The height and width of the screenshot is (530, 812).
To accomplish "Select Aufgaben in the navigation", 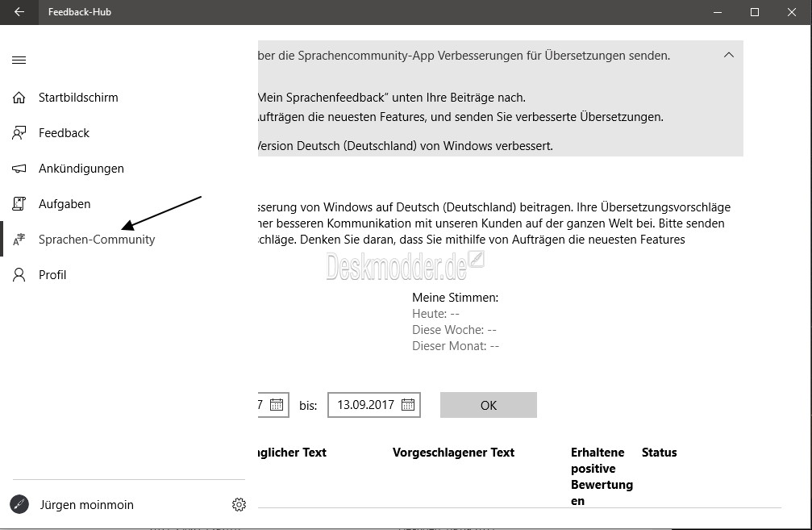I will 65,203.
